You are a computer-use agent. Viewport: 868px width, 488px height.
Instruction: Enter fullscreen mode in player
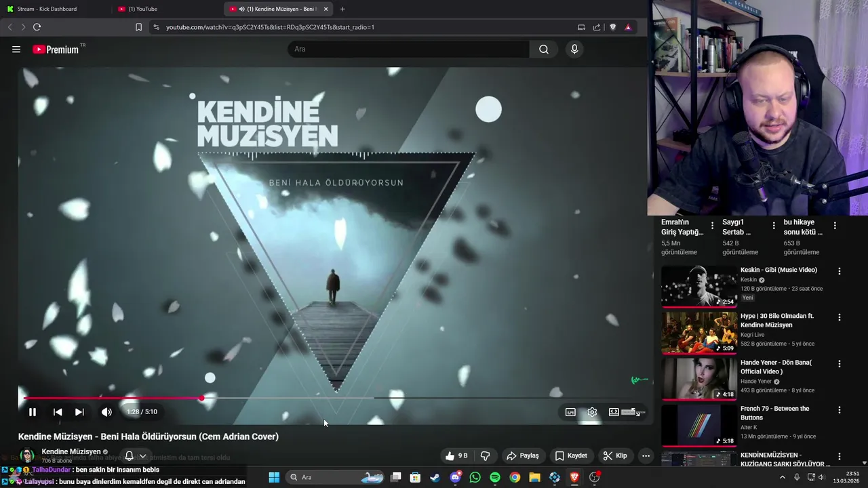(635, 412)
